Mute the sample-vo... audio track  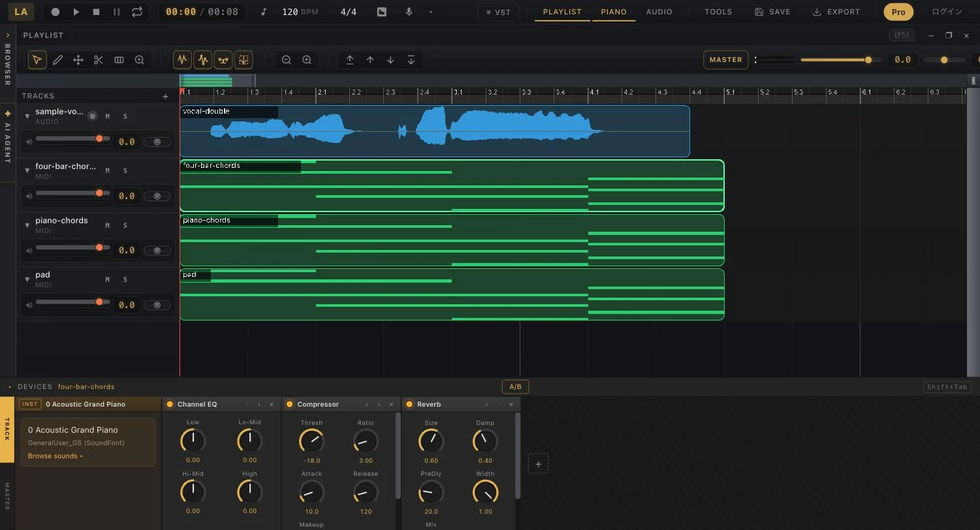(x=108, y=116)
